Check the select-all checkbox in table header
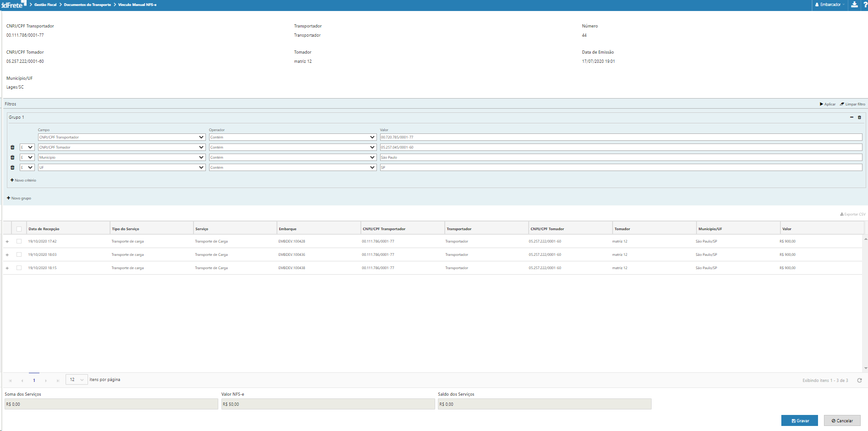The image size is (868, 431). 19,229
